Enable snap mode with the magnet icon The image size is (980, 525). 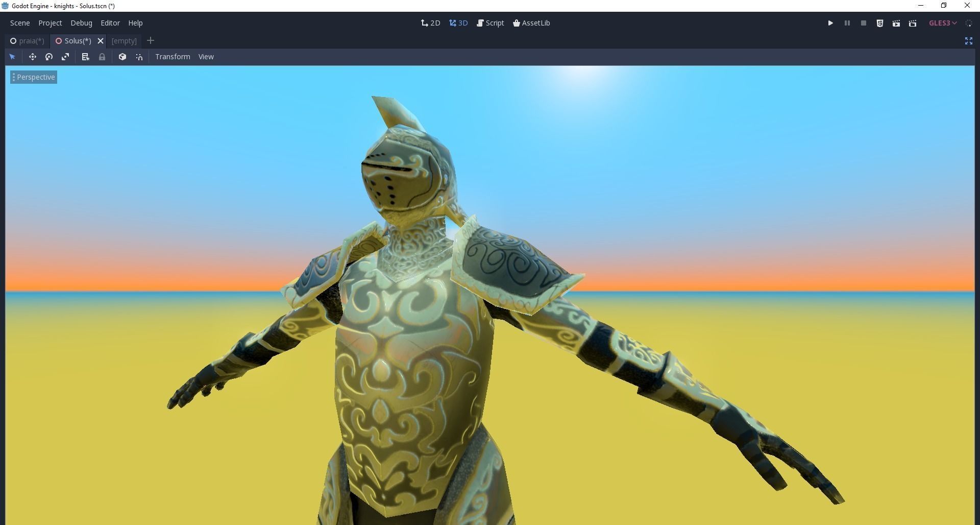138,57
